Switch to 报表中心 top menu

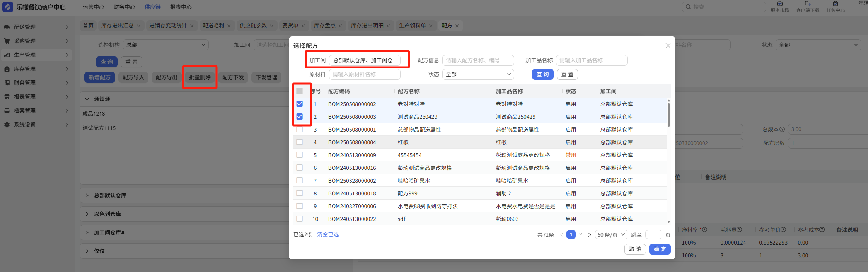pos(181,7)
